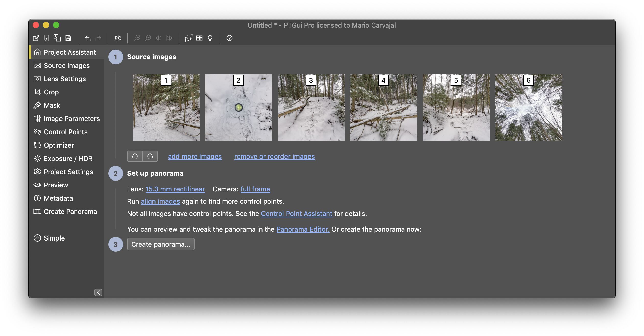Open the 'Control Point Assistant' link
This screenshot has width=644, height=336.
click(x=296, y=213)
